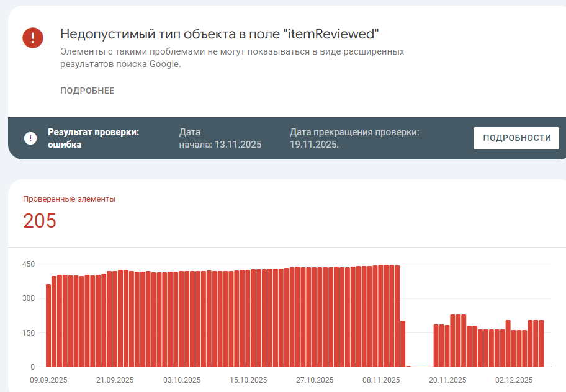
Task: Click the 09.09.2025 axis date label
Action: pyautogui.click(x=48, y=380)
